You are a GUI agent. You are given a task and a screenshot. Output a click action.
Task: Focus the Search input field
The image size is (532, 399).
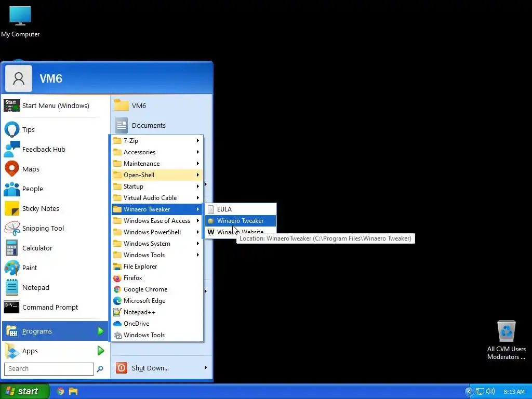[x=49, y=369]
